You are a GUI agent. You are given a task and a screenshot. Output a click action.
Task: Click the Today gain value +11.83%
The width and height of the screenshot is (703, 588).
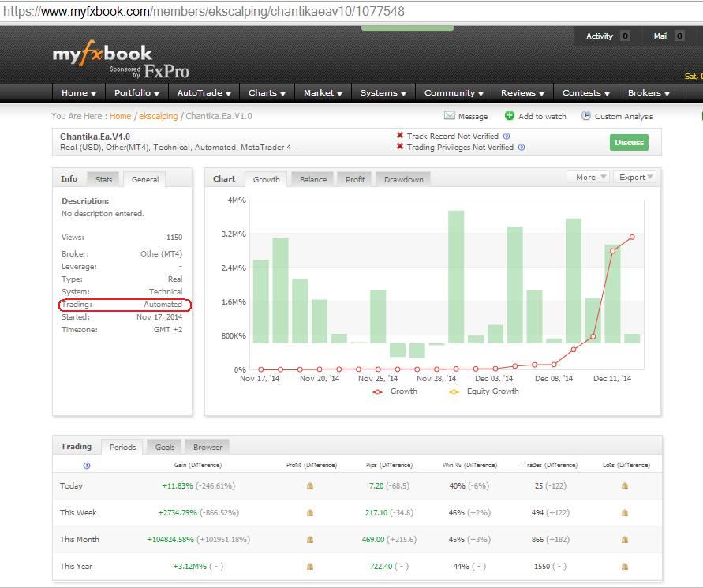pyautogui.click(x=178, y=485)
